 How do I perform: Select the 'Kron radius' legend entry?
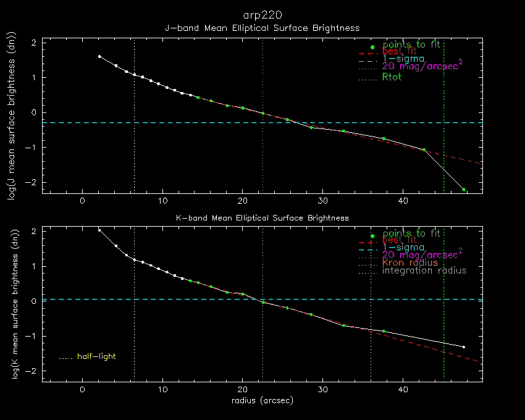tap(409, 262)
